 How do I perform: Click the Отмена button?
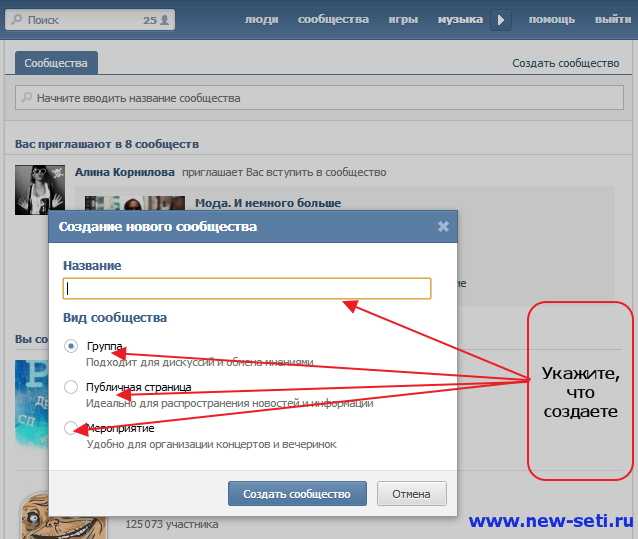pos(411,494)
